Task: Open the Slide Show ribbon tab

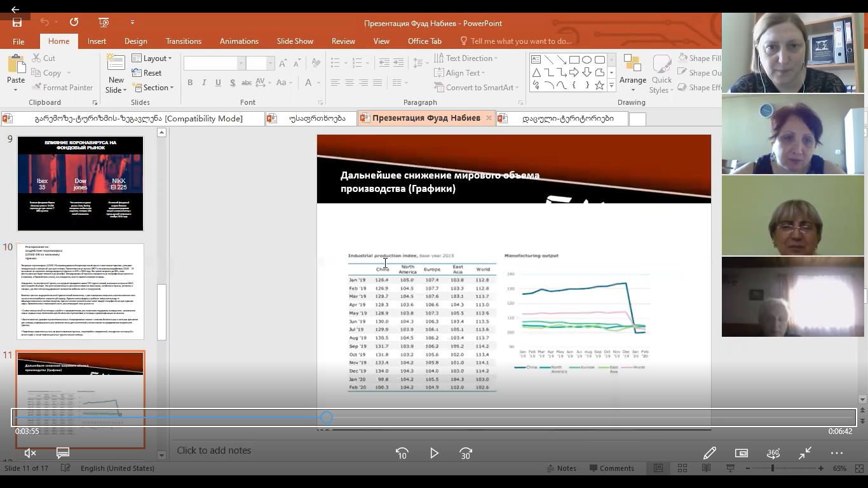Action: (295, 41)
